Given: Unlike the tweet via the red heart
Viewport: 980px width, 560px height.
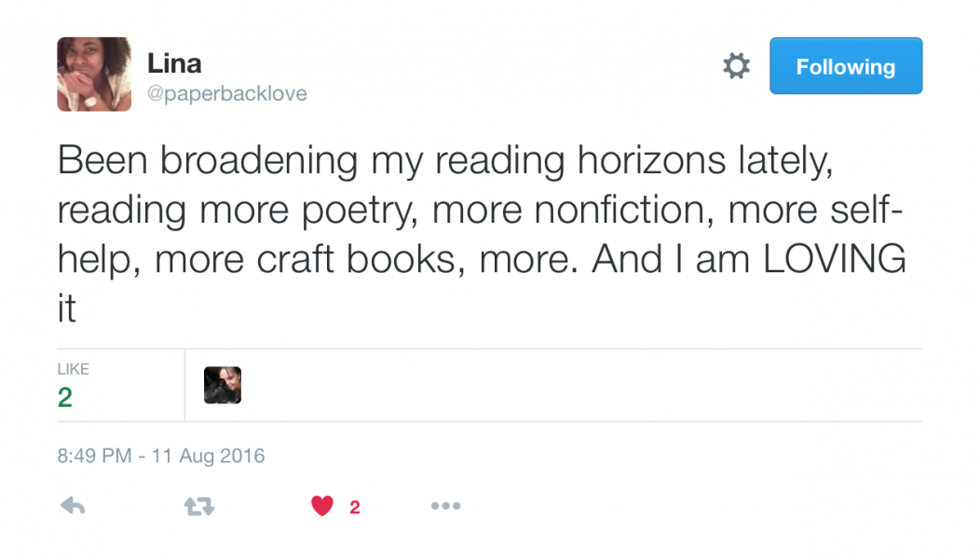Looking at the screenshot, I should 322,506.
